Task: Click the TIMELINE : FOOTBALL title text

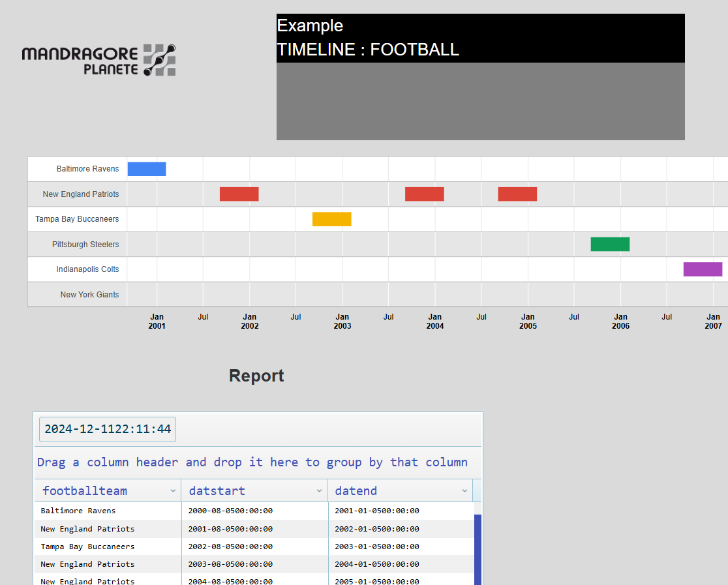Action: pyautogui.click(x=368, y=49)
